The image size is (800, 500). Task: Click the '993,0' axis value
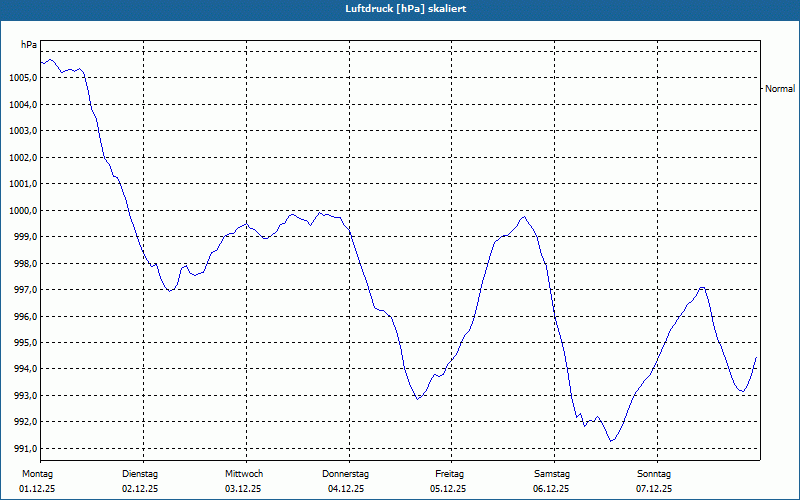(x=25, y=396)
